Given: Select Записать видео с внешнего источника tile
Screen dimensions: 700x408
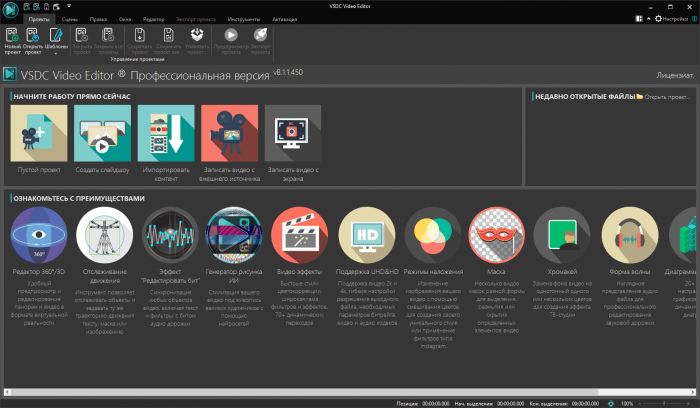Looking at the screenshot, I should [229, 133].
